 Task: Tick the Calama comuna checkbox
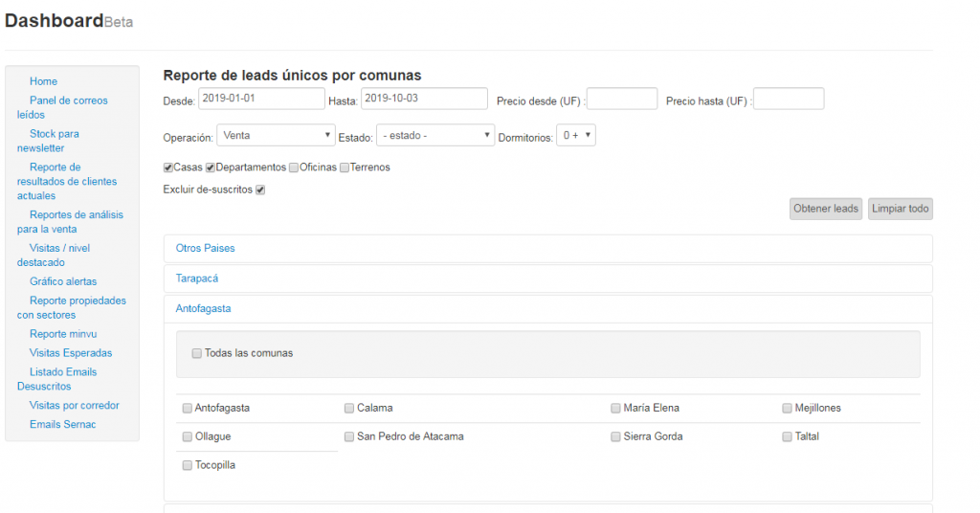[x=349, y=409]
